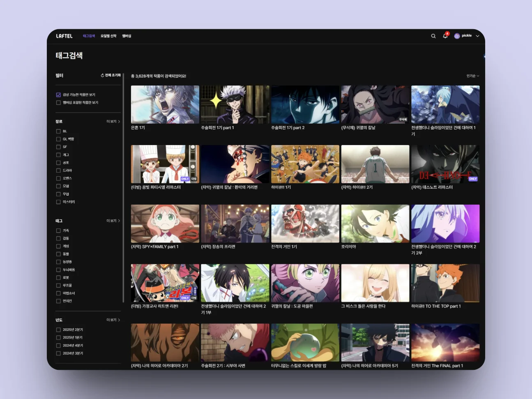Enable the 로맨스 genre filter
532x399 pixels.
(x=58, y=178)
